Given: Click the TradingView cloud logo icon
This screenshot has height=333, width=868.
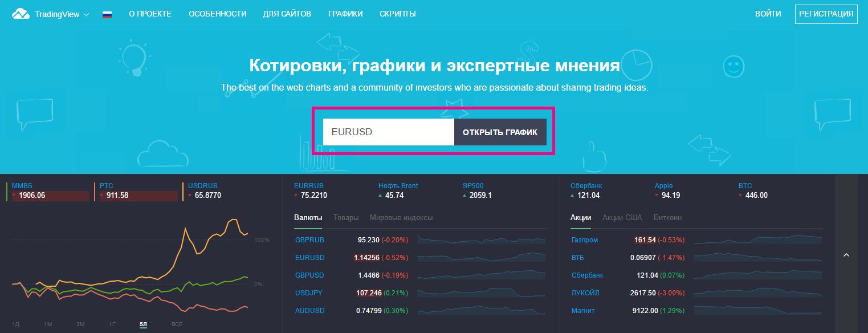Looking at the screenshot, I should click(21, 14).
